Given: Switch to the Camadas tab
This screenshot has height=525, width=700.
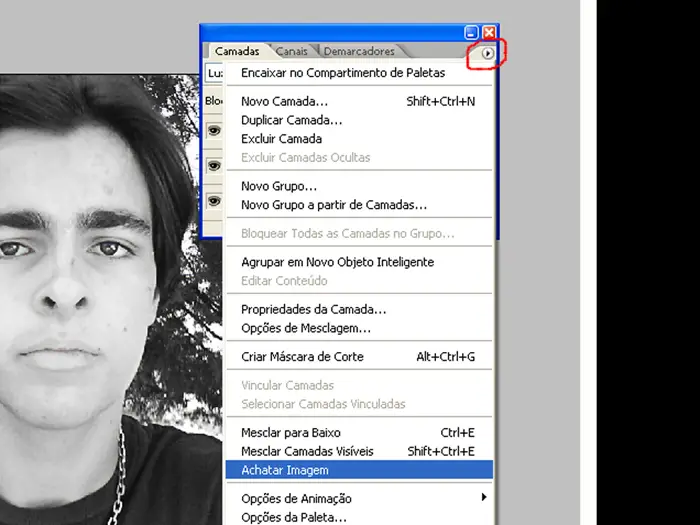Looking at the screenshot, I should 237,52.
